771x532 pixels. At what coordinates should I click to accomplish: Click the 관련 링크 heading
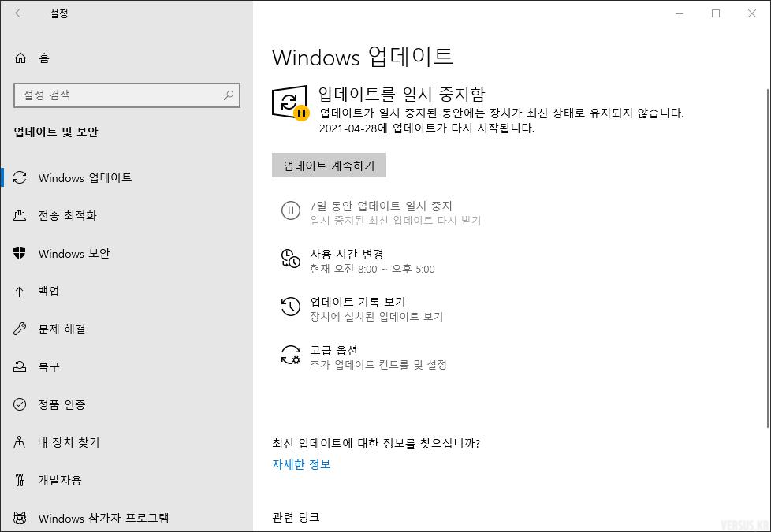[296, 517]
